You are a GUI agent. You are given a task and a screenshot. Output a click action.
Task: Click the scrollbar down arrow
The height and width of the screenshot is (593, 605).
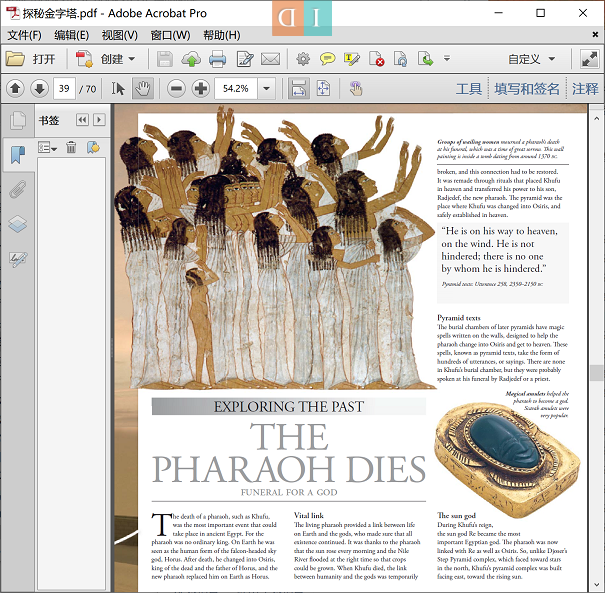(597, 586)
